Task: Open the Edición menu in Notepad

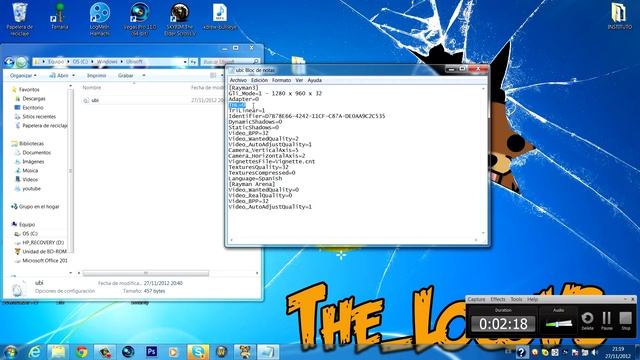Action: click(x=259, y=80)
